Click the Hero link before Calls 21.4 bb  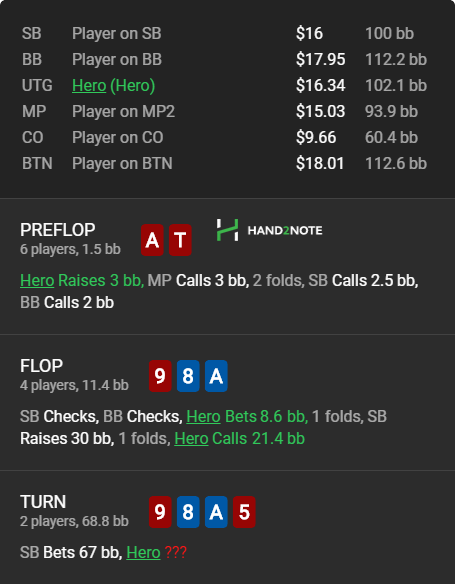tap(191, 438)
